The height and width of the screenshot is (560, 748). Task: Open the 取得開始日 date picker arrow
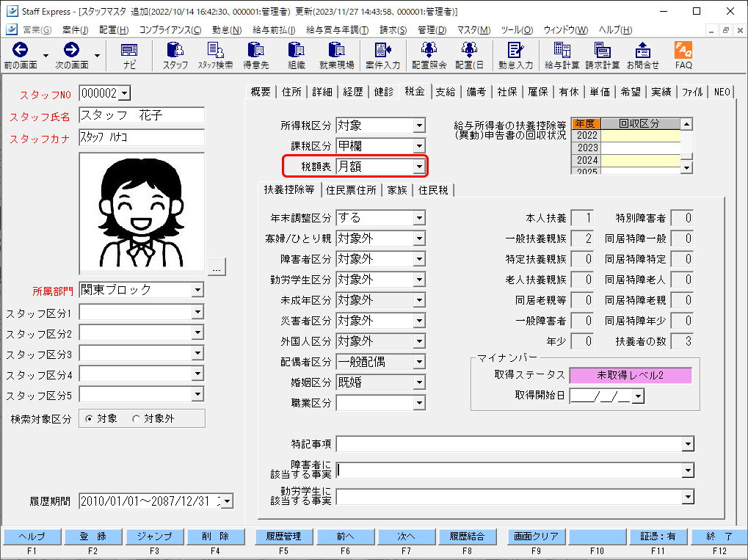(x=639, y=396)
